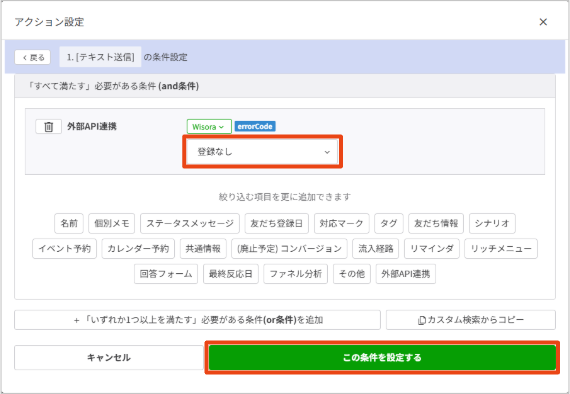Add the 友だち登録日 filter
Viewport: 570px width, 394px height.
click(x=277, y=223)
